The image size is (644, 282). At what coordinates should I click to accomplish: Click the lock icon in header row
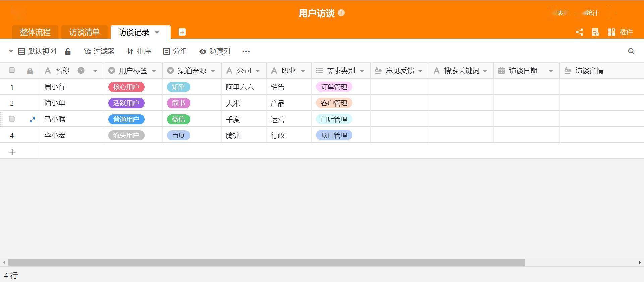coord(30,71)
